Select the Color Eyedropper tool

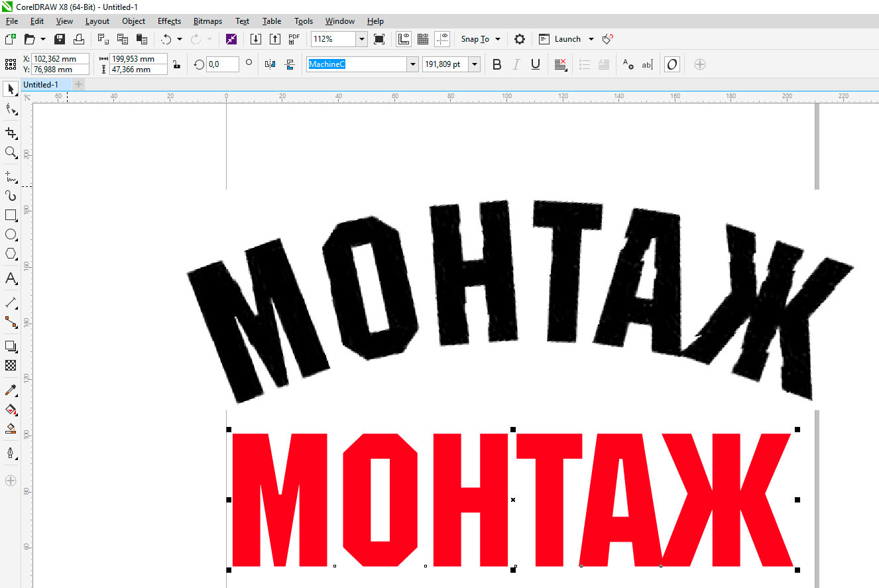pos(11,390)
